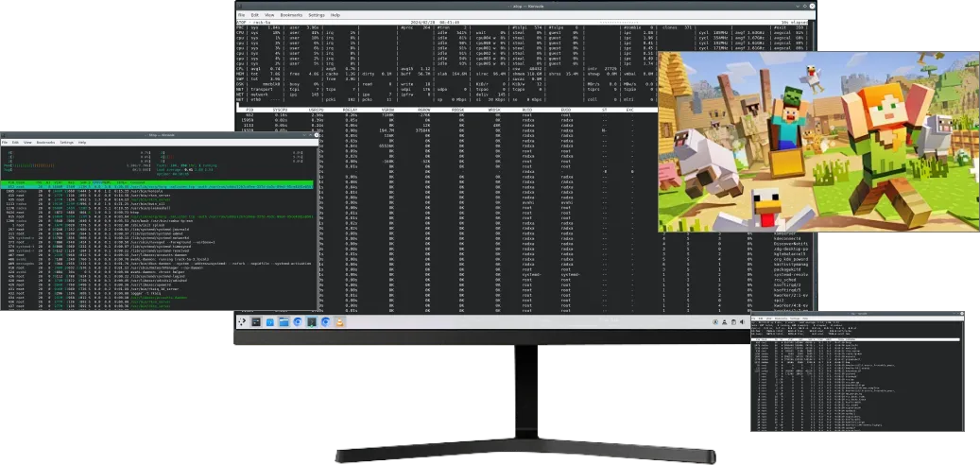The height and width of the screenshot is (465, 980).
Task: Click the Command column header in htop
Action: click(x=137, y=182)
